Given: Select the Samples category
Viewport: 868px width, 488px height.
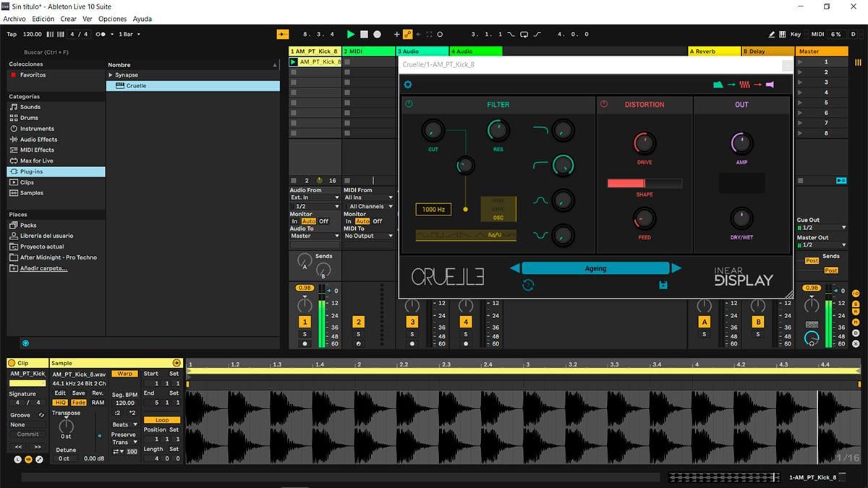Looking at the screenshot, I should (x=31, y=193).
